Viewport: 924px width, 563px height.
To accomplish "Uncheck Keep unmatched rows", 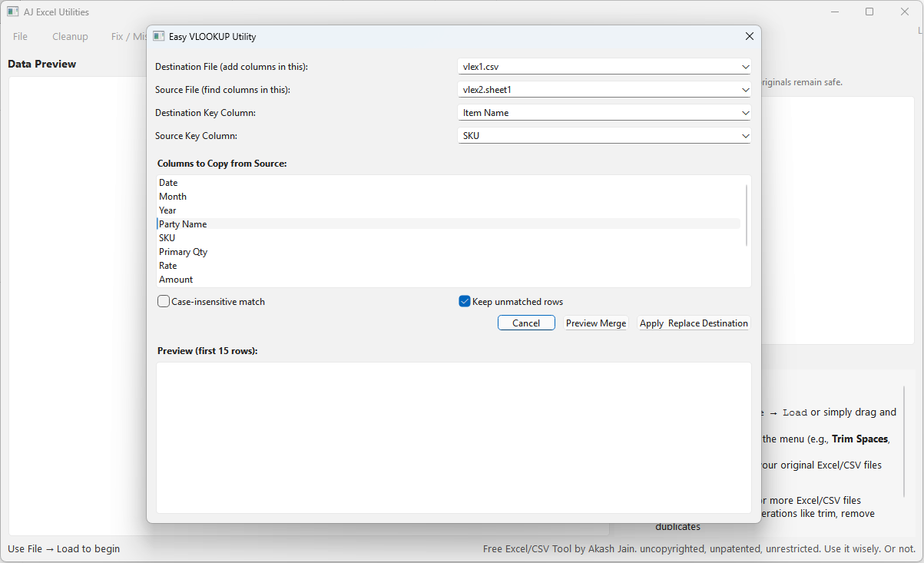I will pyautogui.click(x=465, y=302).
